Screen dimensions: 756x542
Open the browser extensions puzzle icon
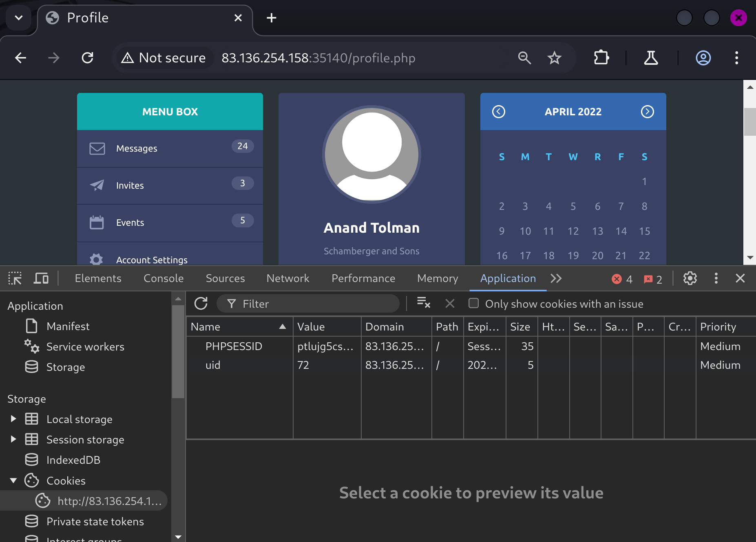[x=601, y=58]
